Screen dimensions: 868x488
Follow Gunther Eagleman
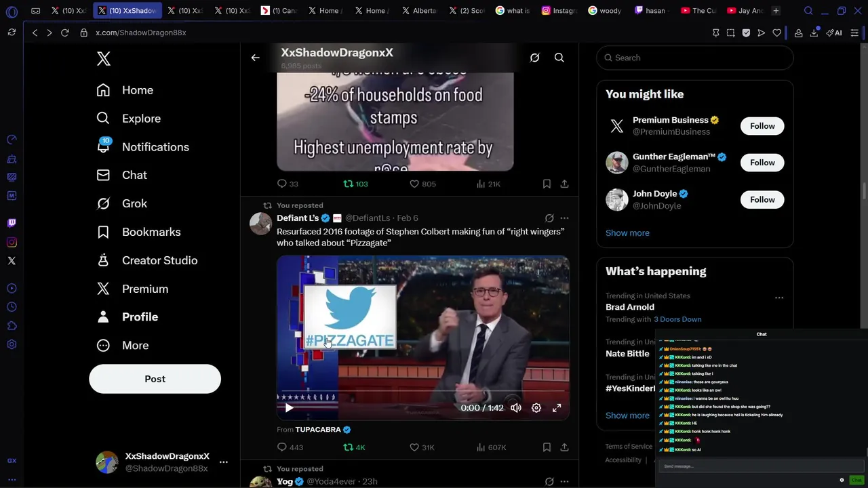762,163
